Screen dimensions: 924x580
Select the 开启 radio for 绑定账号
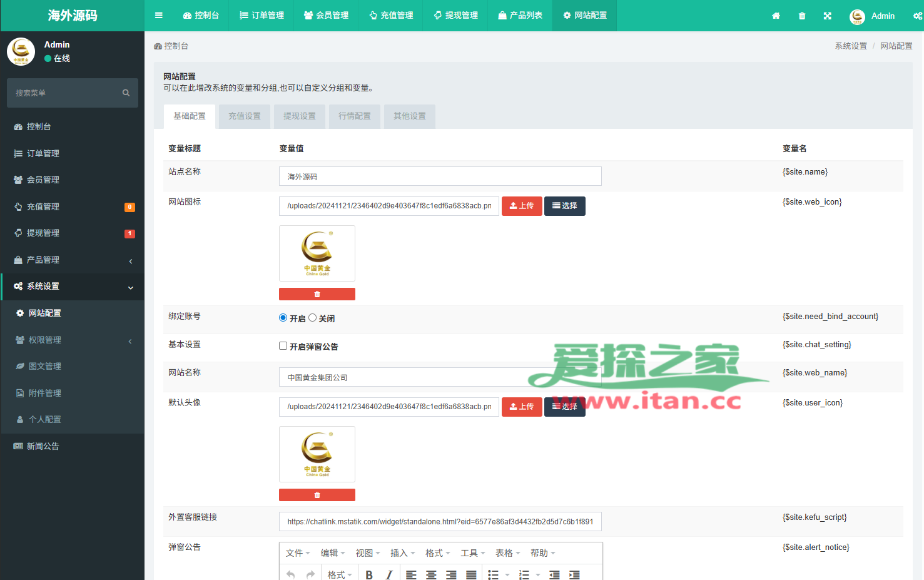click(x=283, y=318)
